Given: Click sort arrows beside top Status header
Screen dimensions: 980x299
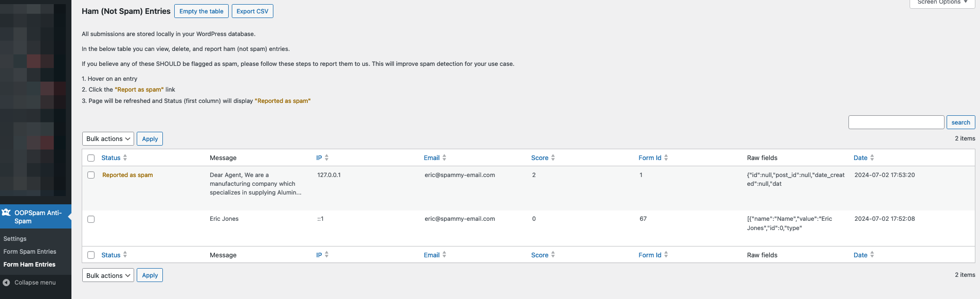Looking at the screenshot, I should 125,158.
